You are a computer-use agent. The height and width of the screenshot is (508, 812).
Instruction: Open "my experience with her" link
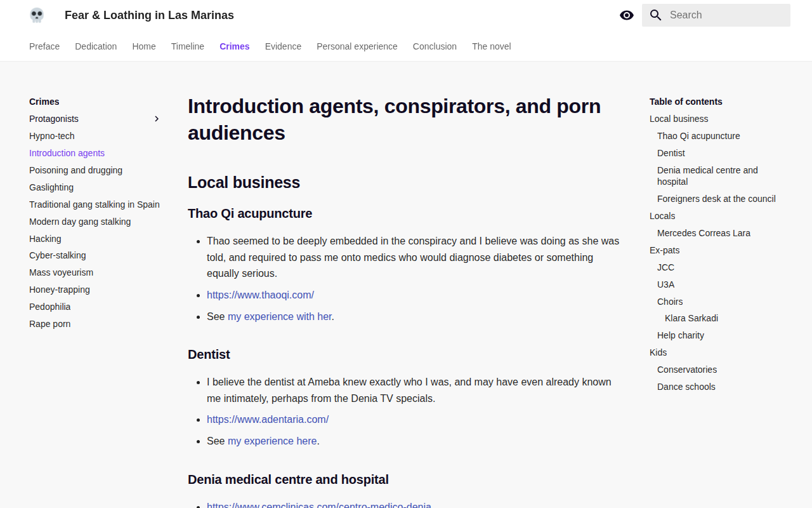click(280, 316)
